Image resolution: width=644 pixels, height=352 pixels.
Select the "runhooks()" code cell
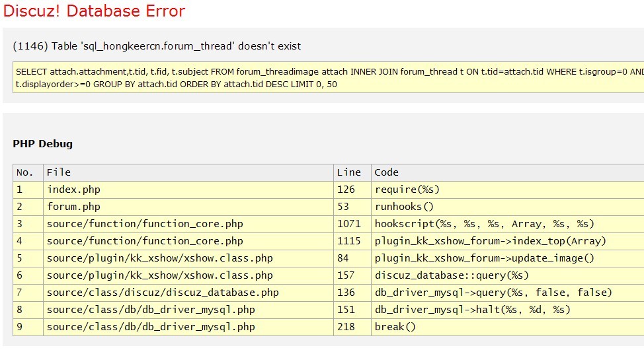pyautogui.click(x=508, y=207)
